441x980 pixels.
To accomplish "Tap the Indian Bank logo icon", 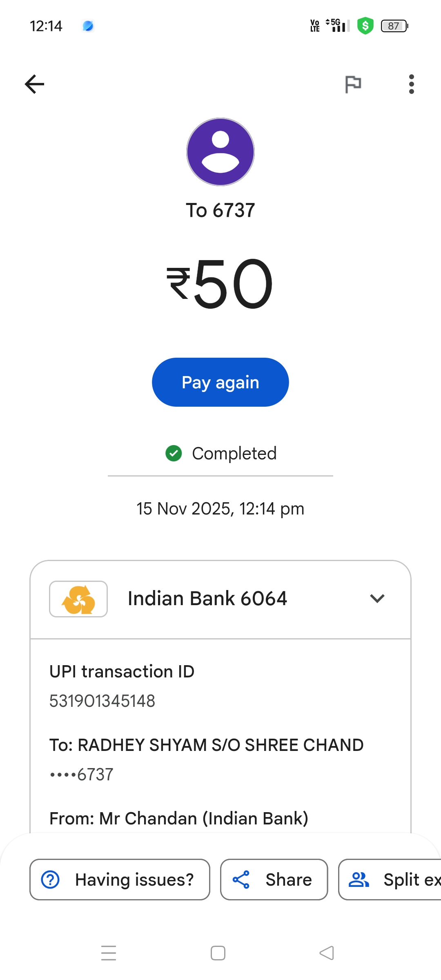I will coord(78,599).
